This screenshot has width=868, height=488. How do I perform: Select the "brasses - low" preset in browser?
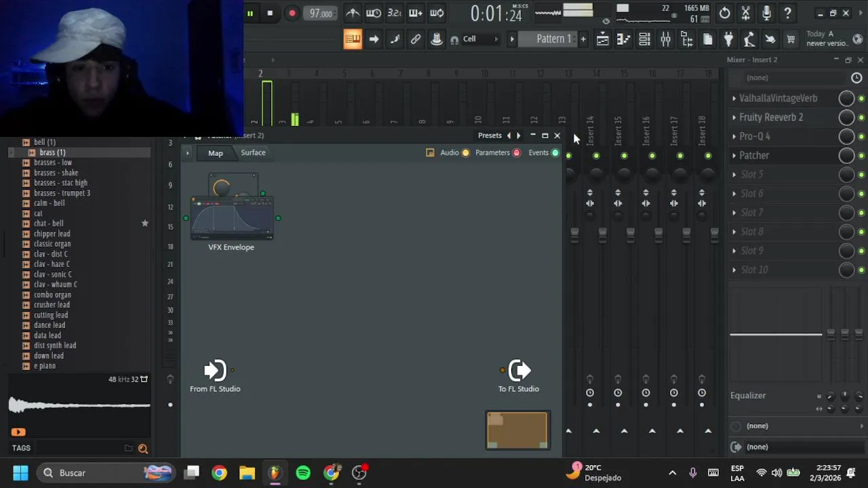pyautogui.click(x=53, y=163)
